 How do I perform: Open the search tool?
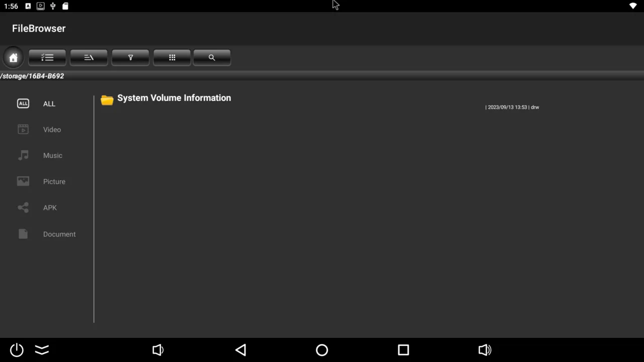coord(212,58)
